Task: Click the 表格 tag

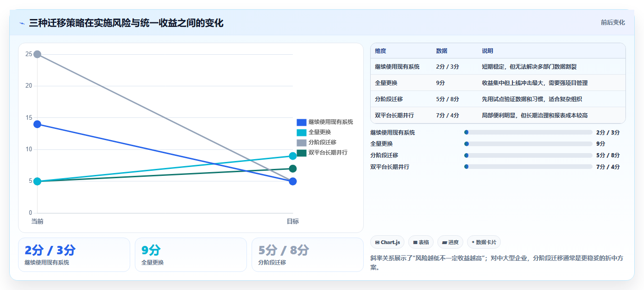Action: click(x=421, y=242)
